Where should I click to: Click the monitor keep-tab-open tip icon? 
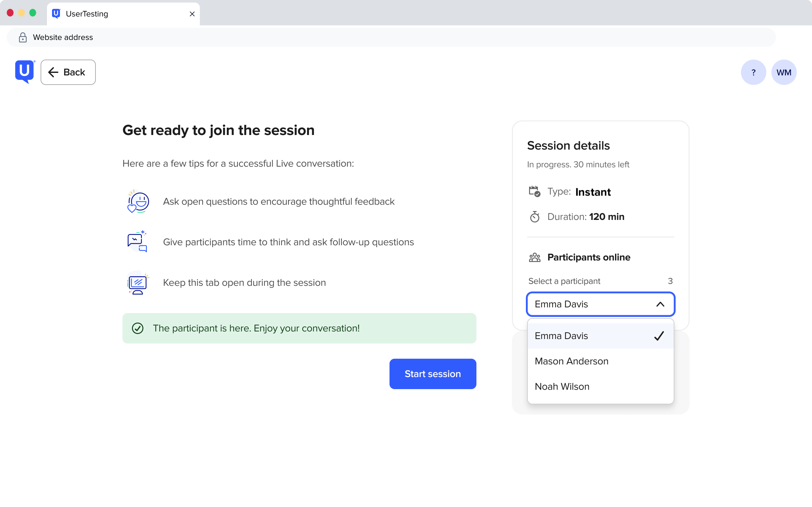pos(138,283)
